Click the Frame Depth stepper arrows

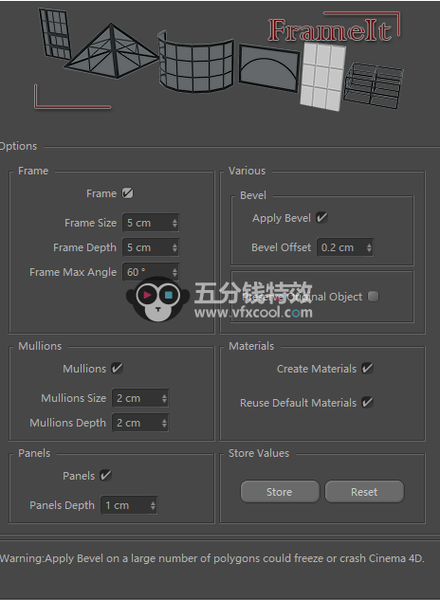(x=175, y=248)
